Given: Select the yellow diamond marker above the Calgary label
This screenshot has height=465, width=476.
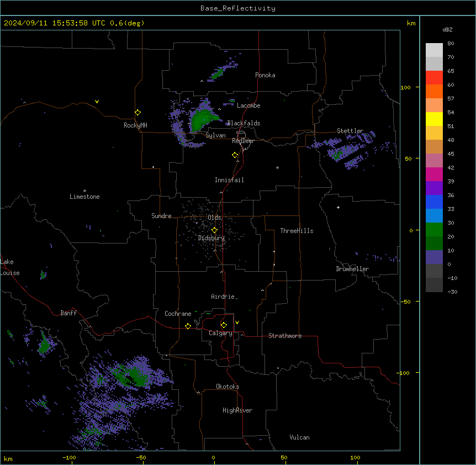Looking at the screenshot, I should tap(224, 325).
